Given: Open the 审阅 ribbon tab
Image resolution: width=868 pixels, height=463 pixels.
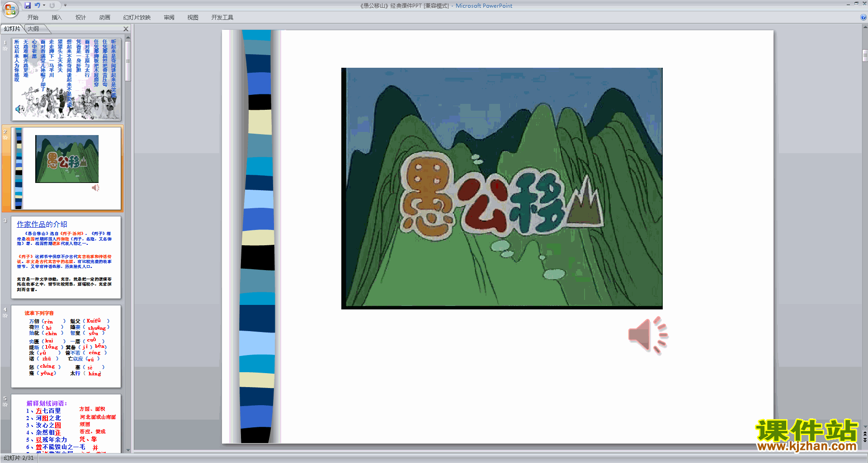Looking at the screenshot, I should [x=169, y=18].
